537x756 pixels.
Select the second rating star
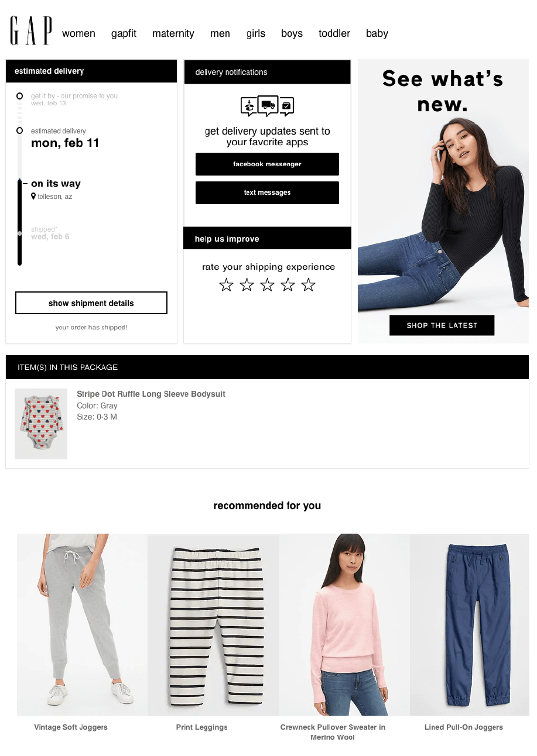tap(247, 285)
